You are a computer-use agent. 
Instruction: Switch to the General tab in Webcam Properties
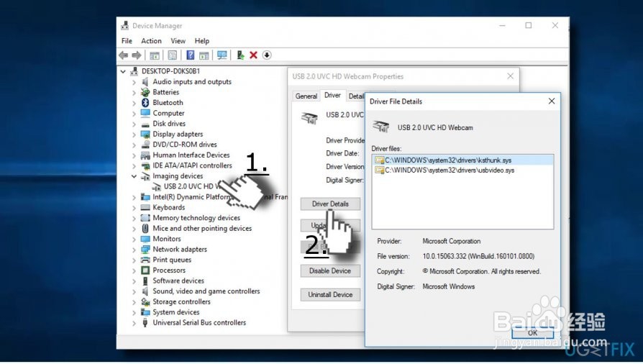[306, 96]
